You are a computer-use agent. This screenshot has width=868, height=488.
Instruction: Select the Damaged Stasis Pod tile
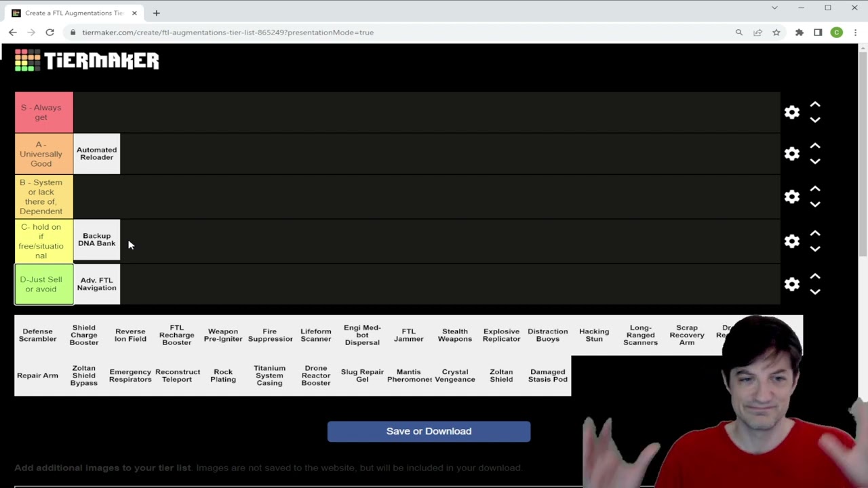pos(548,375)
